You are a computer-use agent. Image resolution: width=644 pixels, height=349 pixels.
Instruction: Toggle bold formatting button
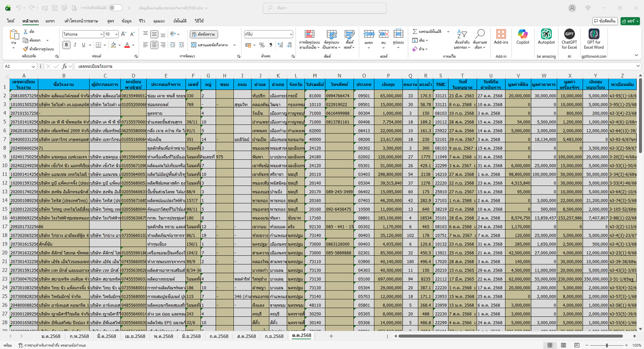point(66,45)
